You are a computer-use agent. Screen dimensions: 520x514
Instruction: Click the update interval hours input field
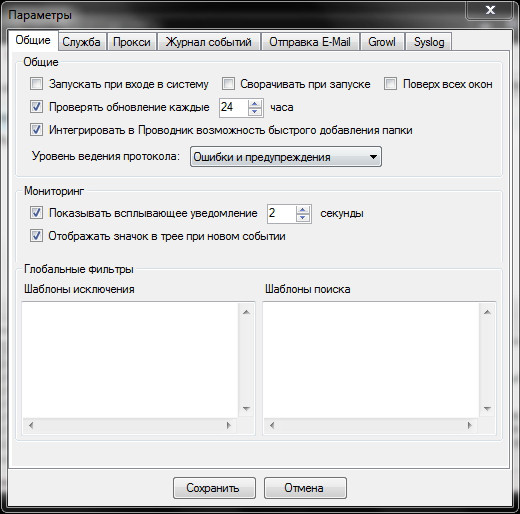234,107
